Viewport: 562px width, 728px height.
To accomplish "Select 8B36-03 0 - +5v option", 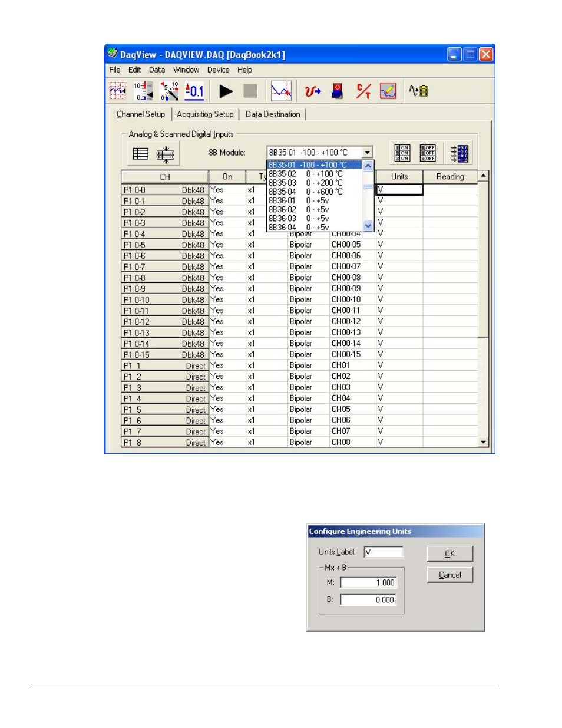I will pos(315,218).
